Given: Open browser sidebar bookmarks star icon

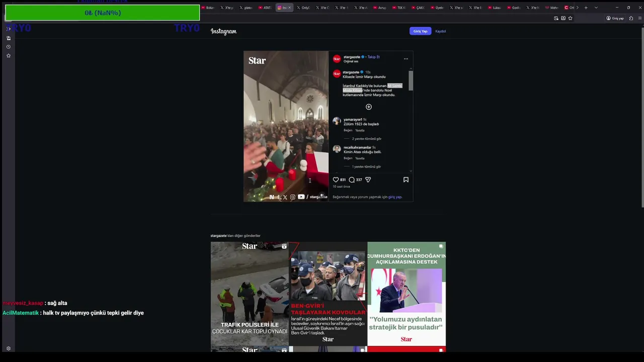Looking at the screenshot, I should point(8,56).
